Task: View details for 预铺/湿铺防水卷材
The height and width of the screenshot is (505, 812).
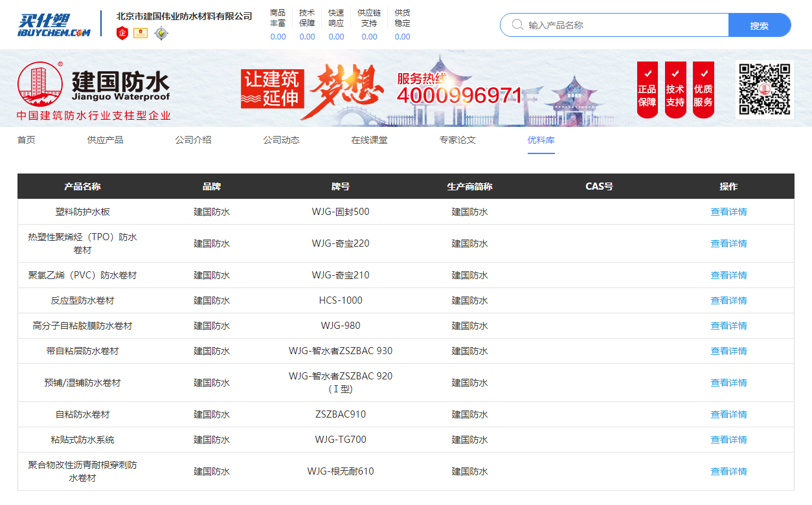Action: pos(728,383)
